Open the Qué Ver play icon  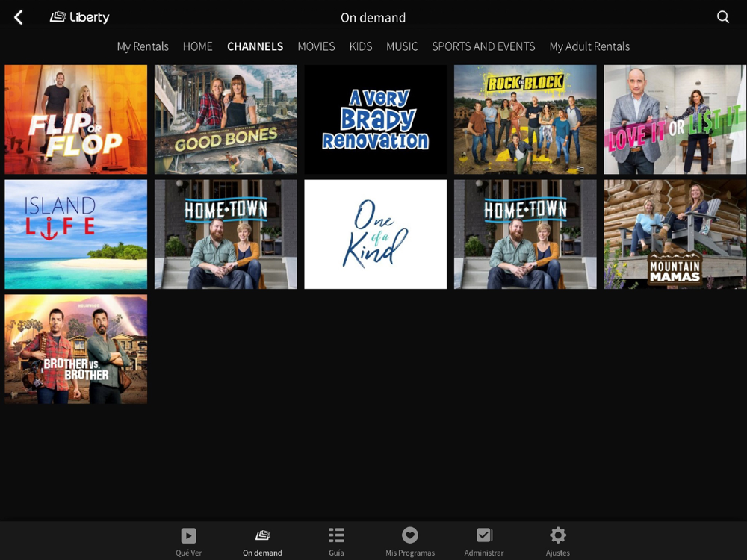[x=189, y=535]
